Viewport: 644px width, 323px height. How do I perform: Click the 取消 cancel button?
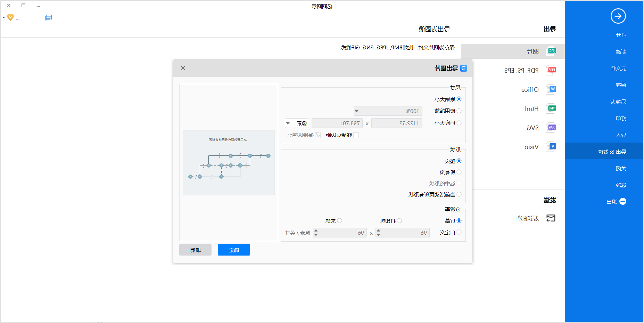click(x=195, y=250)
